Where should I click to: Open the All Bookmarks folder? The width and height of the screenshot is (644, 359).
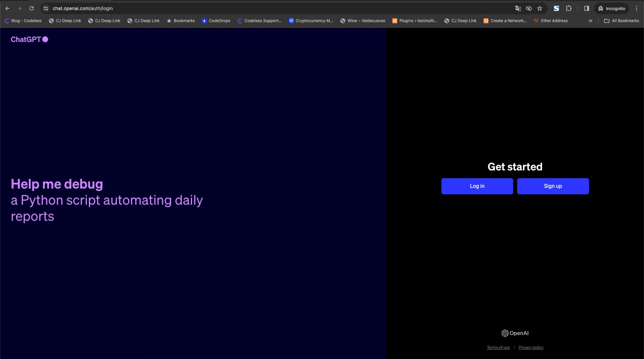[622, 21]
